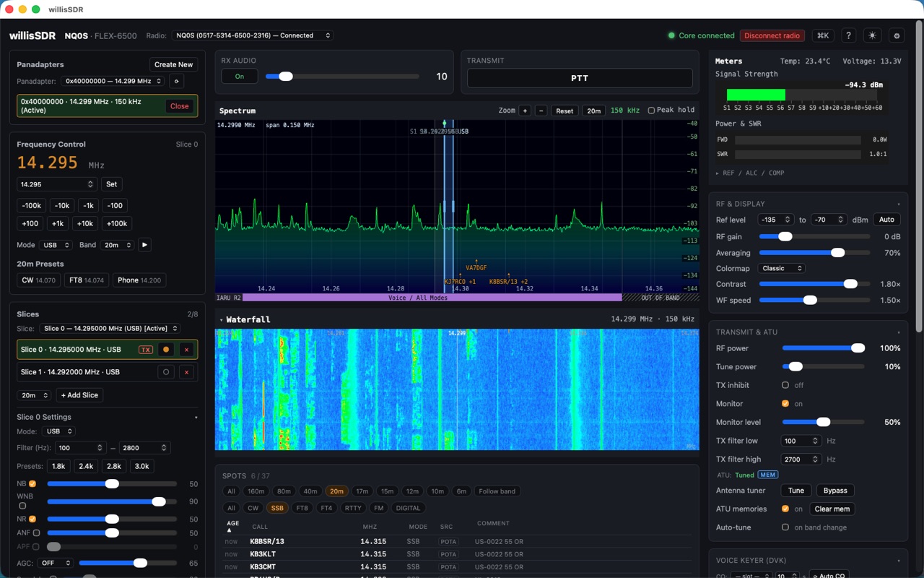The image size is (924, 578).
Task: Open the AGC OFF dropdown
Action: click(x=56, y=563)
